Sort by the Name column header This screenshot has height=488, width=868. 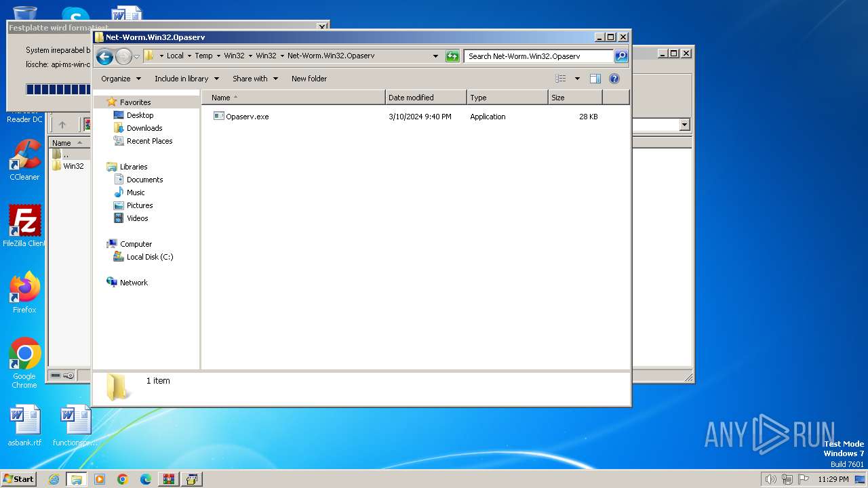click(x=294, y=98)
